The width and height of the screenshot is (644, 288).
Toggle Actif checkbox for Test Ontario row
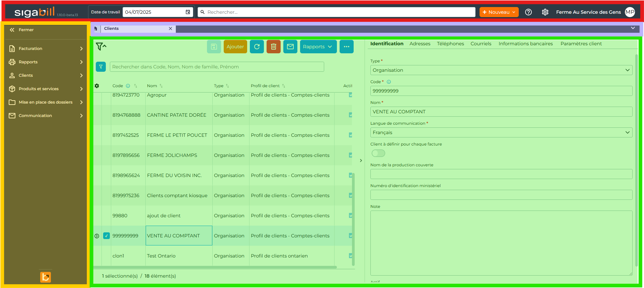tap(350, 256)
